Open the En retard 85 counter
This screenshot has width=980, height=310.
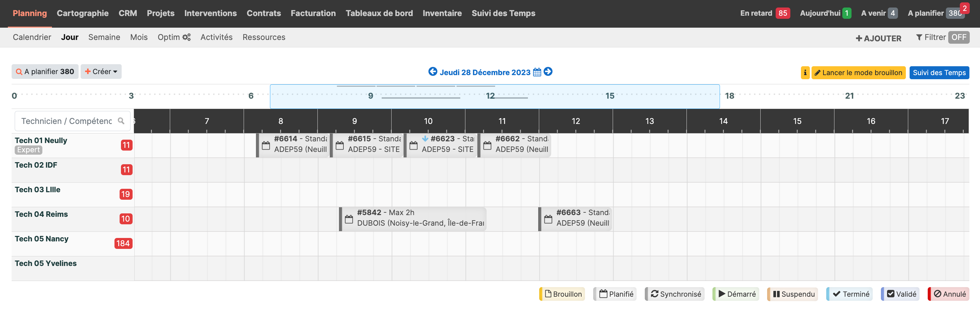[765, 13]
